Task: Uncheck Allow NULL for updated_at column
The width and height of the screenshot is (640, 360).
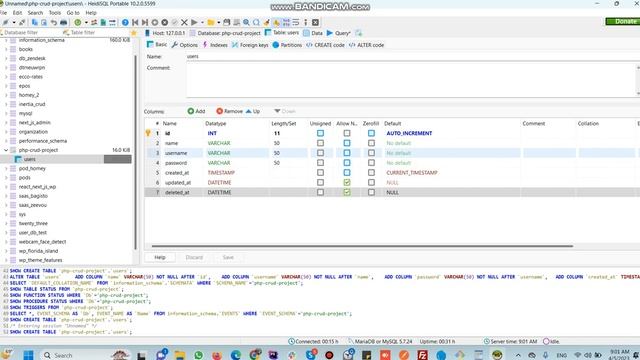Action: 347,182
